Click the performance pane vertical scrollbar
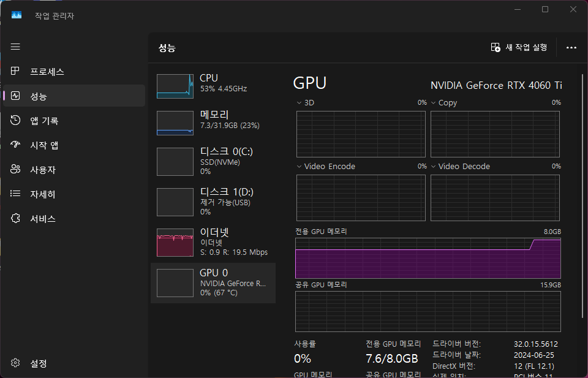 point(582,195)
